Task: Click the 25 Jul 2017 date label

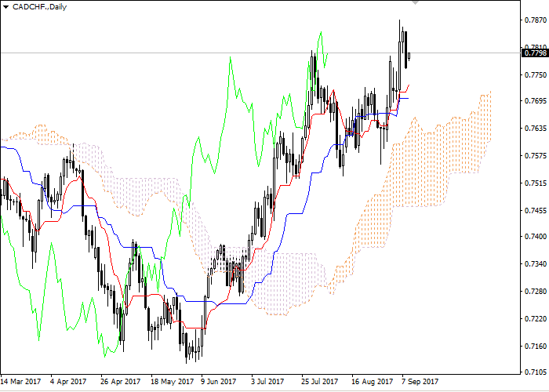Action: tap(319, 381)
